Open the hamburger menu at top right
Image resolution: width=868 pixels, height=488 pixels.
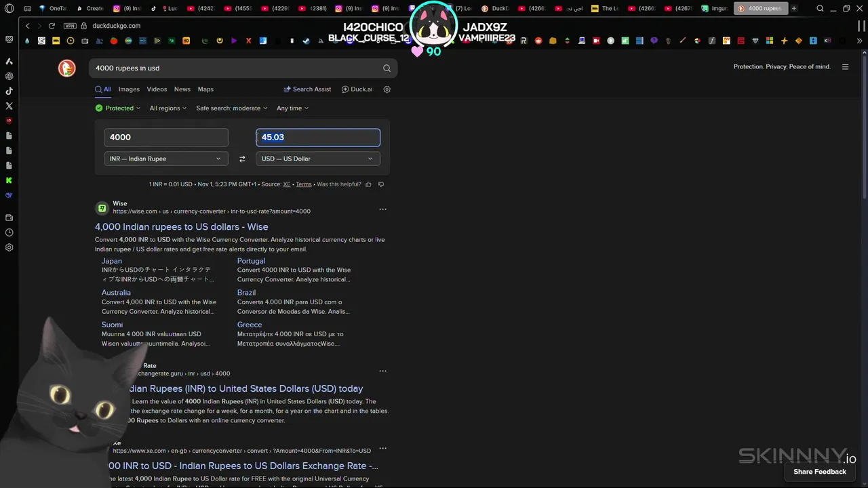tap(845, 66)
